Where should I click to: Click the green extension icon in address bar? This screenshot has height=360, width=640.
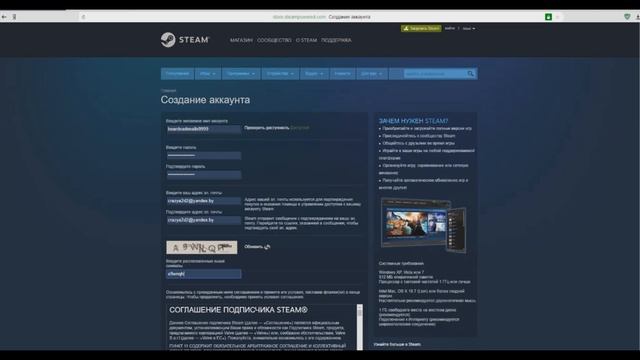[x=549, y=17]
